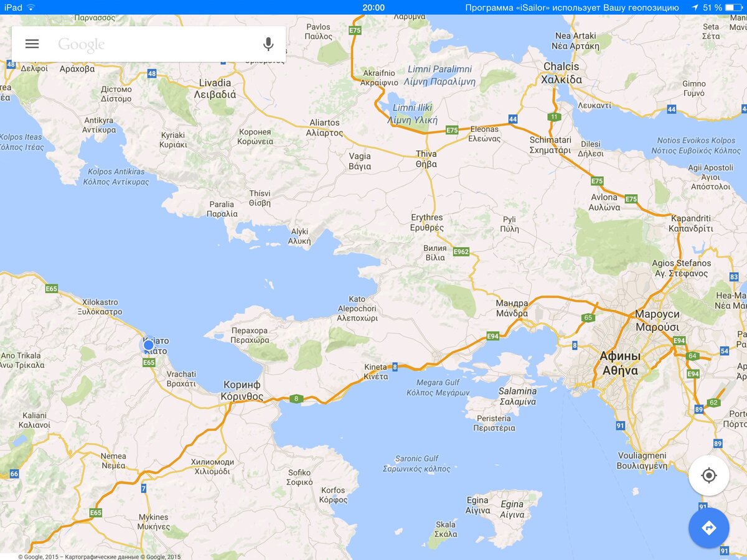The width and height of the screenshot is (747, 560).
Task: Select the Pyli Πύλη label
Action: 509,224
